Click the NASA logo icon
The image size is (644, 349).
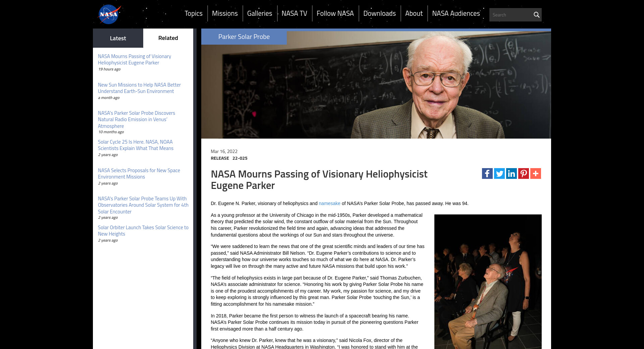coord(109,14)
